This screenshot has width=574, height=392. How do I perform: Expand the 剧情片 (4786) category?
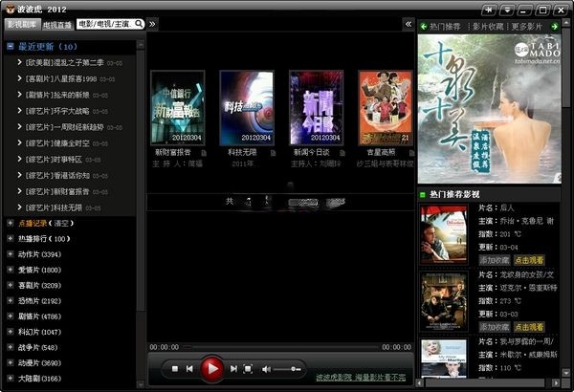[11, 316]
